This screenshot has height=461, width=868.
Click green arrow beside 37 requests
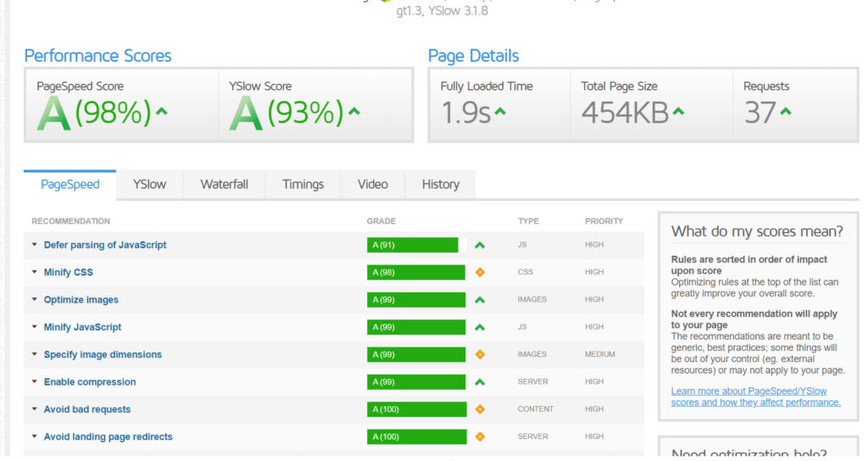[x=786, y=112]
